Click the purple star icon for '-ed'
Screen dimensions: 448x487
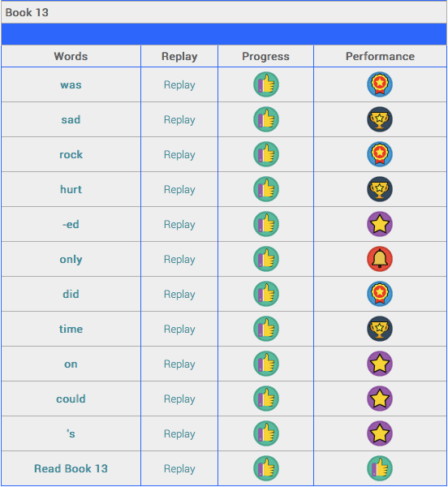tap(379, 224)
